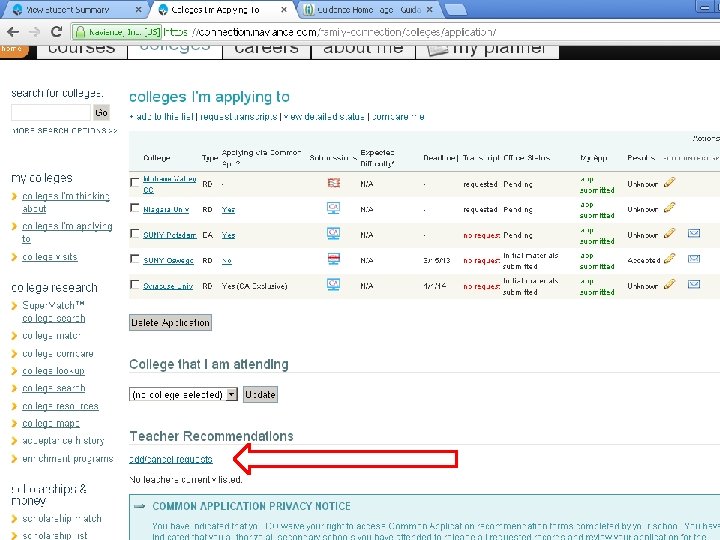This screenshot has width=720, height=540.
Task: Click the Update button
Action: coord(260,394)
